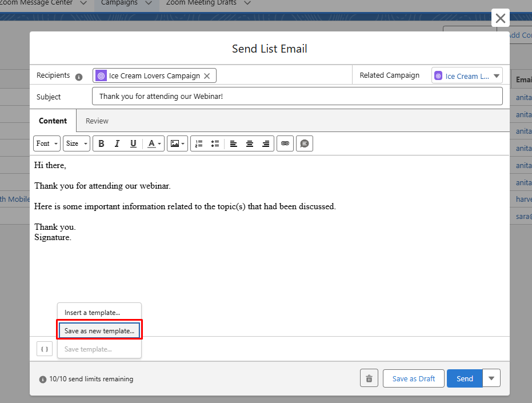Center align the email text

(x=250, y=143)
